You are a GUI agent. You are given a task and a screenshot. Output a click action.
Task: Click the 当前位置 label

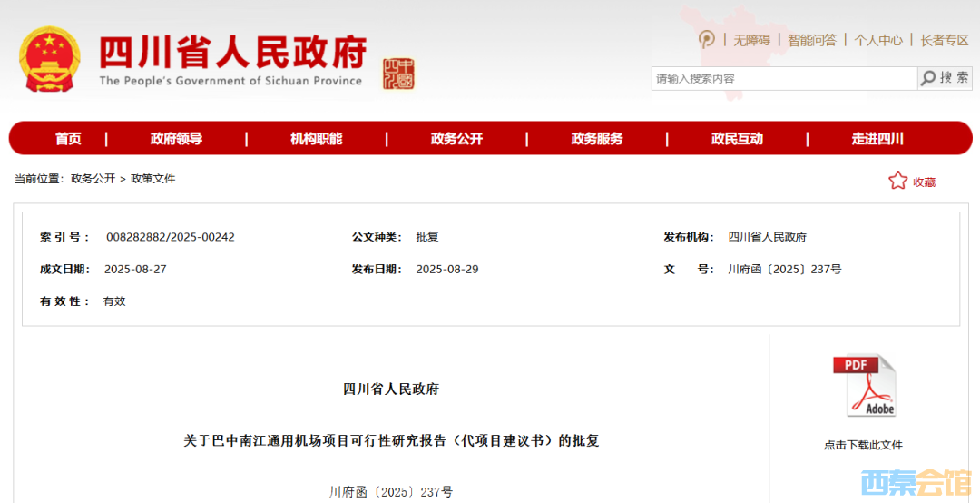tap(39, 179)
